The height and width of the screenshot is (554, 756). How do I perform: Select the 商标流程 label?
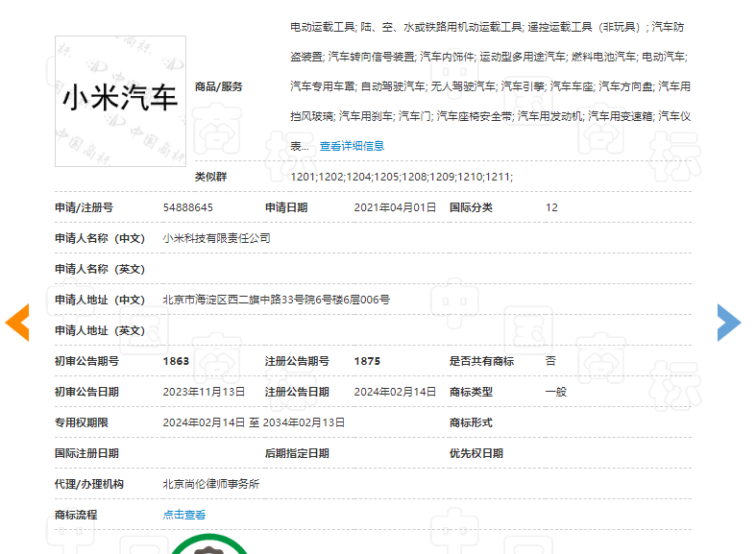[76, 515]
